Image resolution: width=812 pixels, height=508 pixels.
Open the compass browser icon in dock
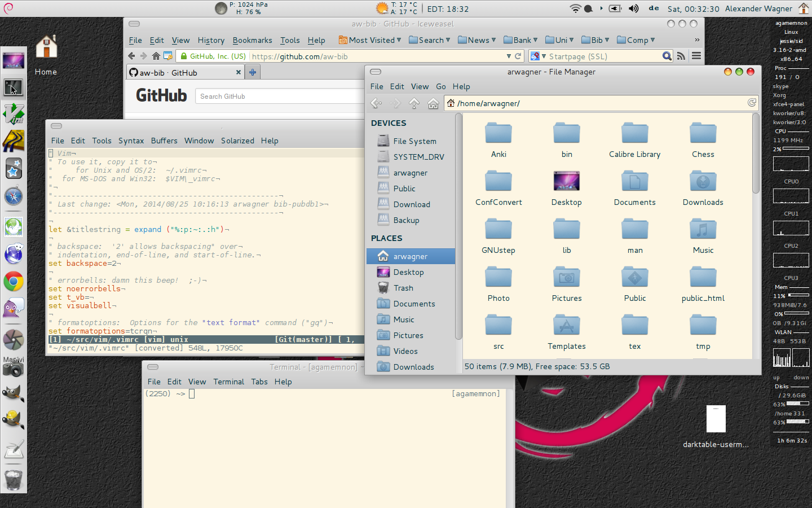(14, 196)
